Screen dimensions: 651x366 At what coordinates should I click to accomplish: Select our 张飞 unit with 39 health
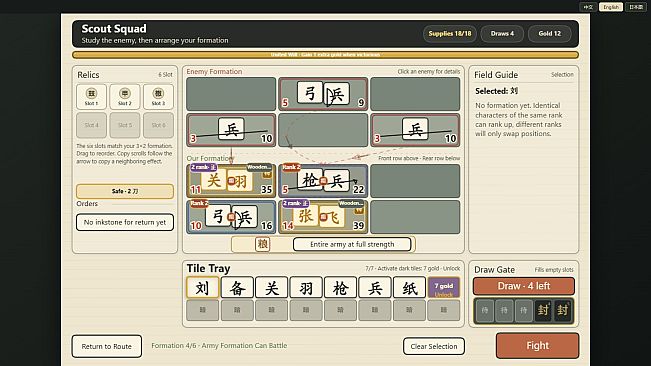tap(323, 217)
